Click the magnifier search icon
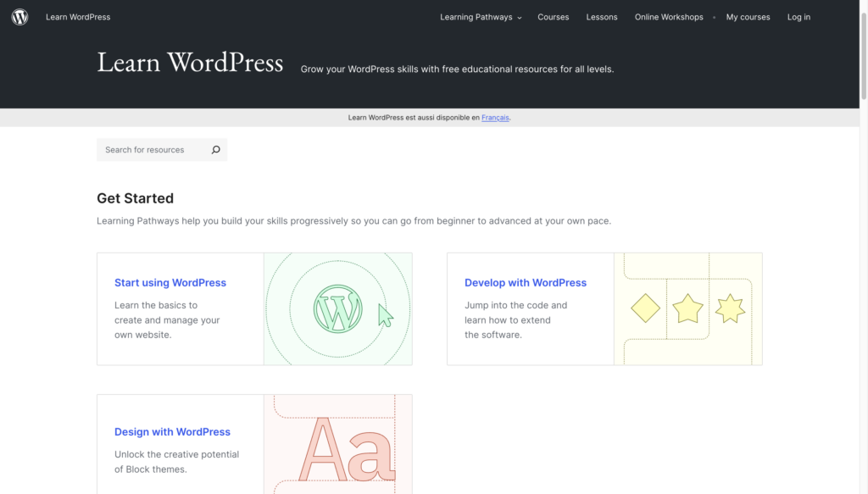868x494 pixels. coord(216,150)
